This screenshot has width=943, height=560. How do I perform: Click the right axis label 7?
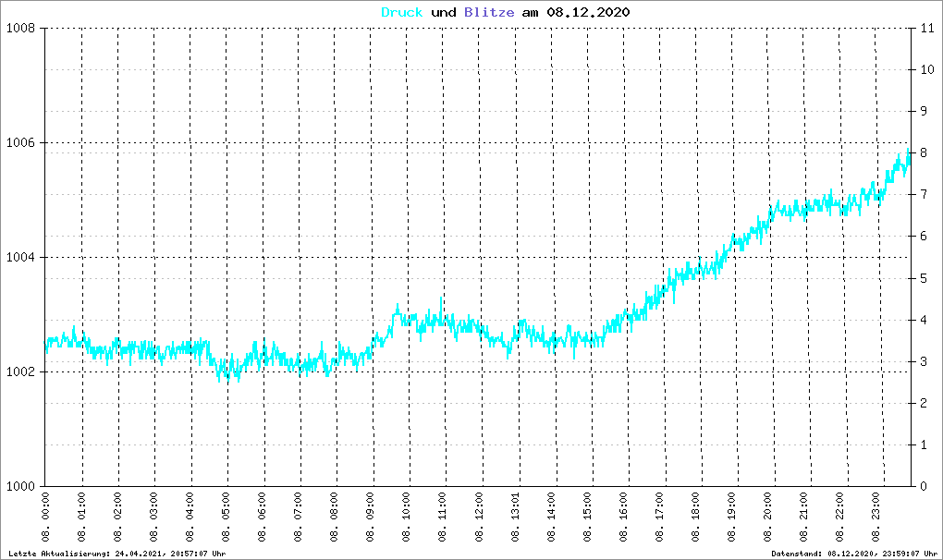(924, 195)
